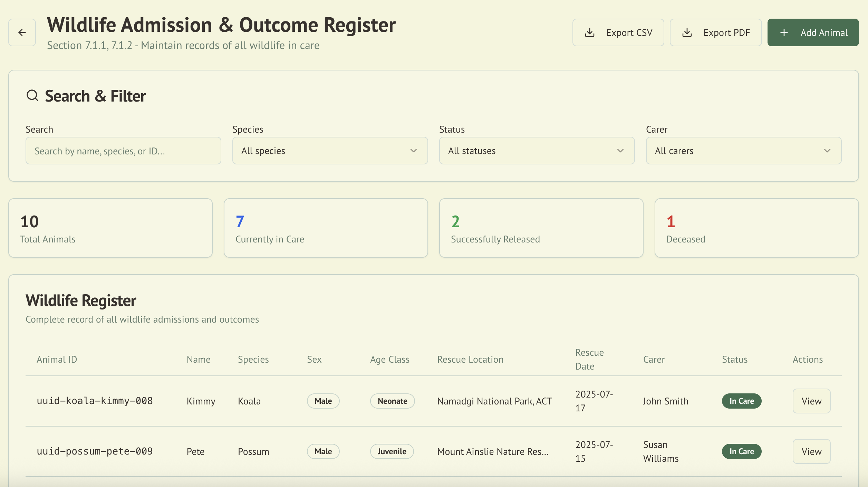Click the Male sex badge for Pete
Viewport: 868px width, 487px height.
(x=323, y=451)
